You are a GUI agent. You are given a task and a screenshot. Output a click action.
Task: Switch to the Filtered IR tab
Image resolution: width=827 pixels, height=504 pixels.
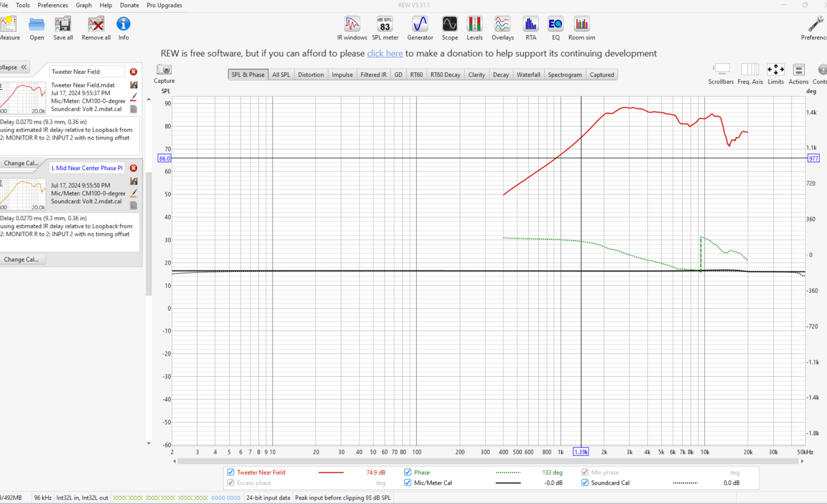[x=374, y=75]
